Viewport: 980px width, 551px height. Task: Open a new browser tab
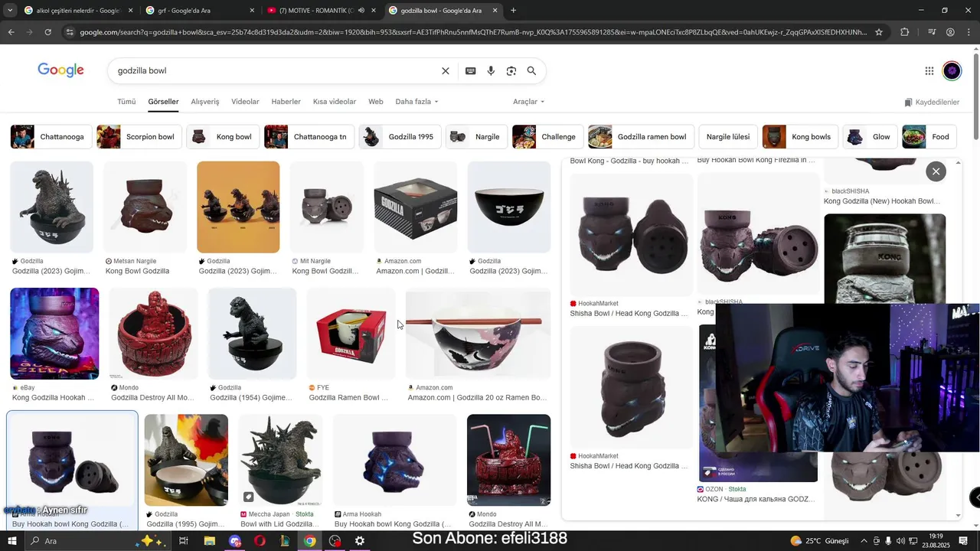[513, 11]
